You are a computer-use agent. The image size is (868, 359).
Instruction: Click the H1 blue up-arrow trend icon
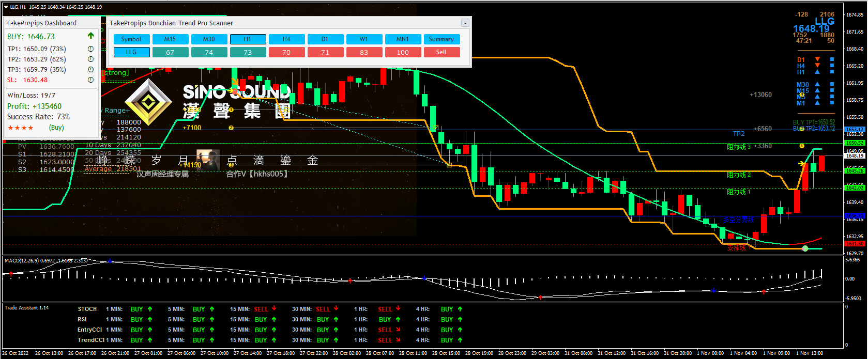click(x=817, y=72)
